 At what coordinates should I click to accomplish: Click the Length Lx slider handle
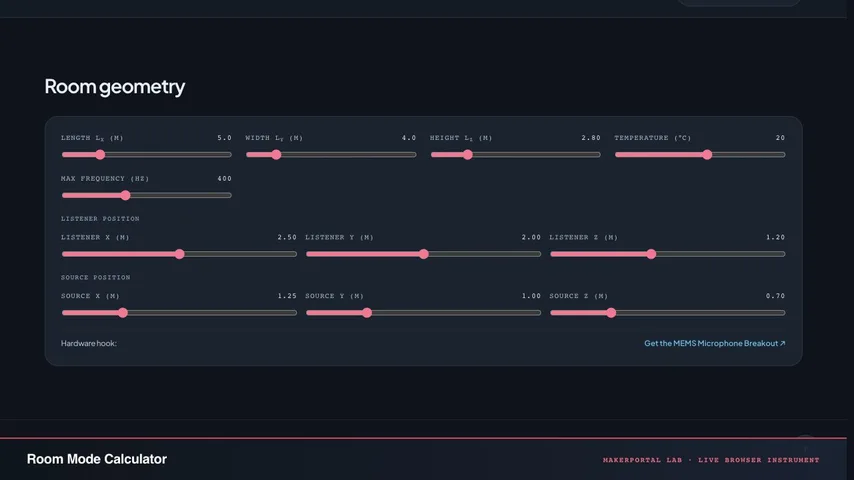(100, 155)
